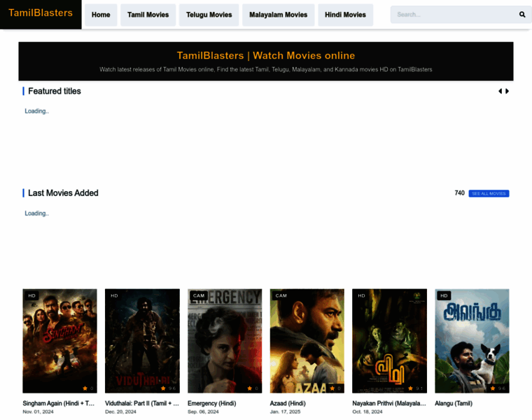Click HD badge on Singham Again poster

pyautogui.click(x=32, y=296)
